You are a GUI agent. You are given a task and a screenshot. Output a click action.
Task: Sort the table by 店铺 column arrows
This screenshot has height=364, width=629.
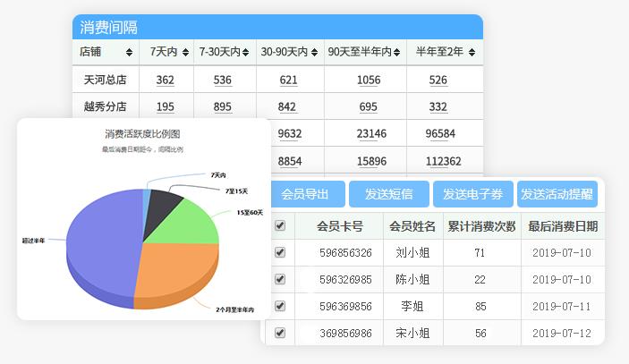[129, 53]
